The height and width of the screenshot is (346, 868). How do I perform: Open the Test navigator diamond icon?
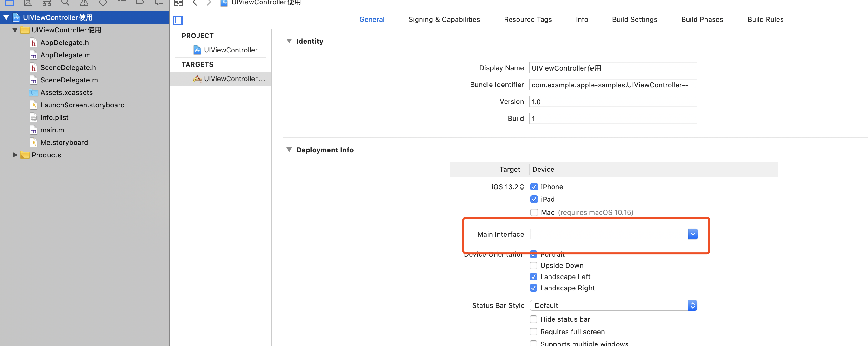(x=103, y=3)
